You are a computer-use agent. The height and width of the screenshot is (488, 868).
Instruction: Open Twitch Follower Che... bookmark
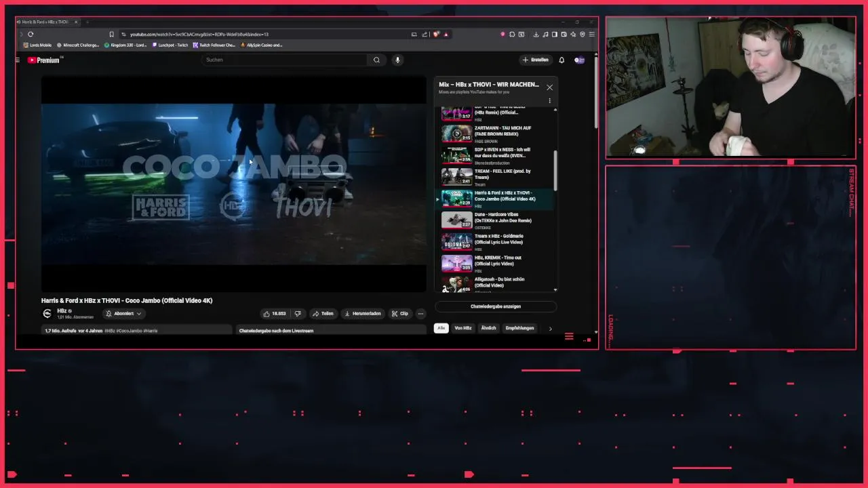(x=214, y=45)
